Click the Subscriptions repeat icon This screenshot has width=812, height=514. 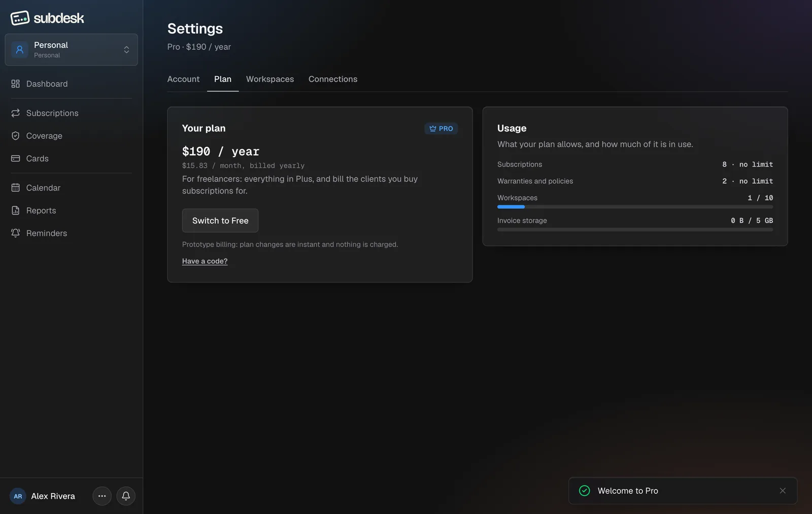pos(16,113)
